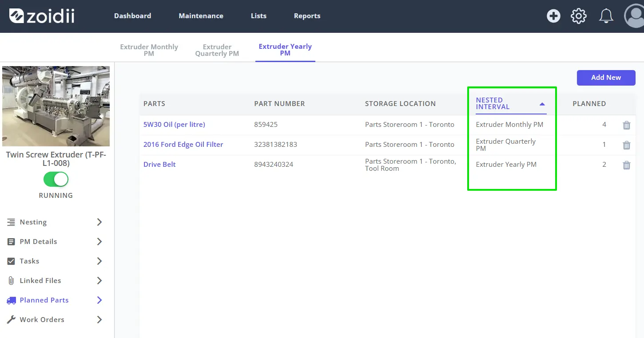Expand the PM Details chevron
644x338 pixels.
99,242
